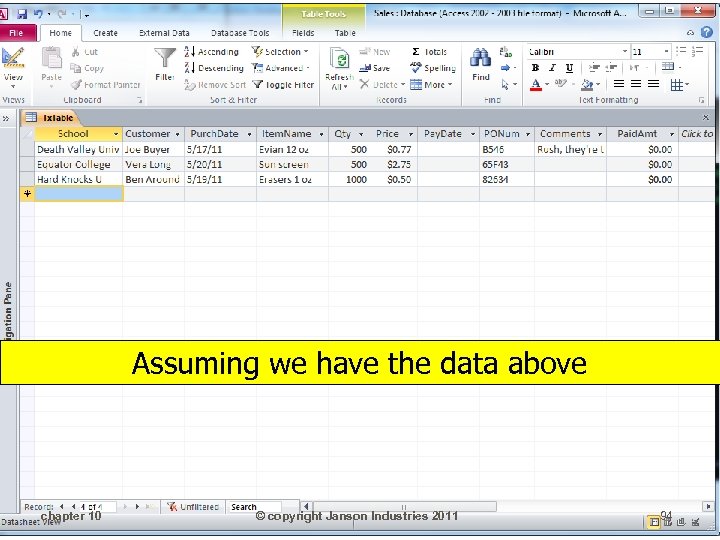Open the PurchDate column dropdown arrow

tap(249, 134)
